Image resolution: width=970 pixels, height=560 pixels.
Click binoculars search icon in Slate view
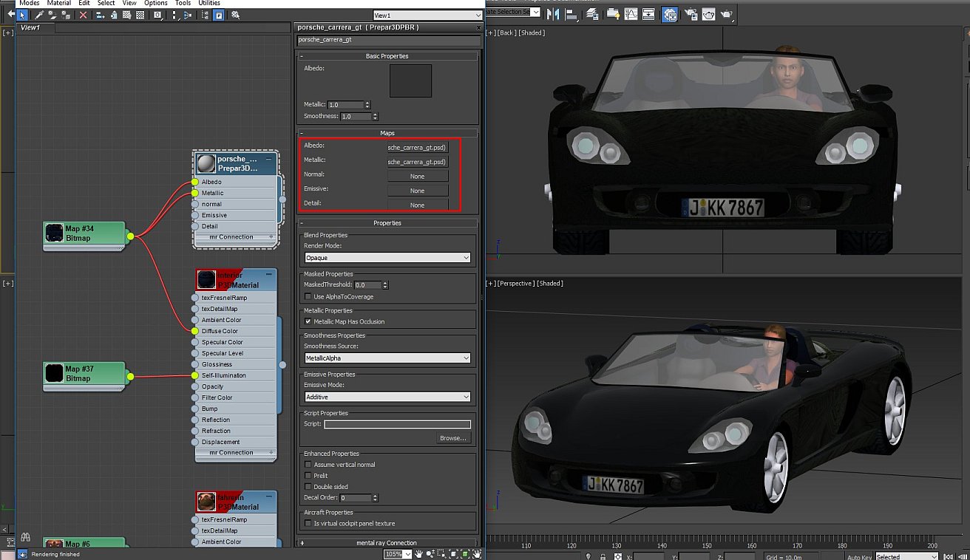pyautogui.click(x=25, y=537)
